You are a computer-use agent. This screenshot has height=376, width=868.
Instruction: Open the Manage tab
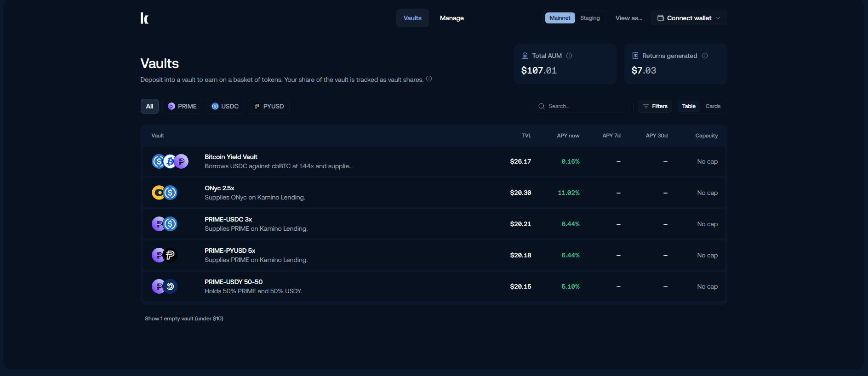451,18
